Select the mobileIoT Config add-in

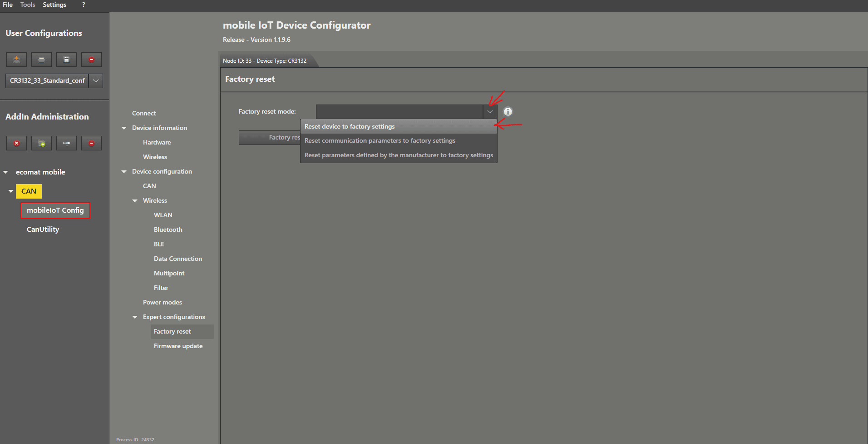[55, 210]
